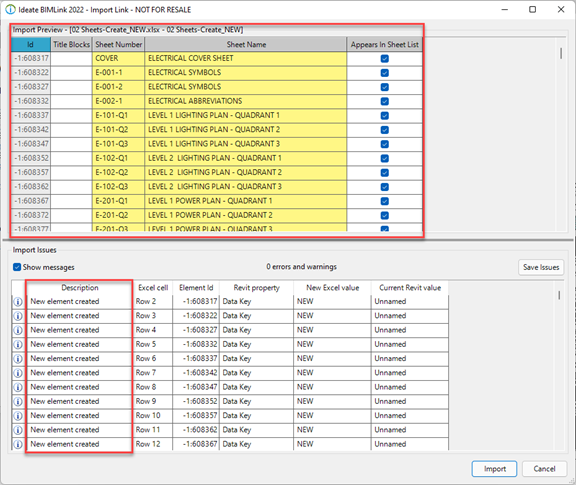Screen dimensions: 576x485
Task: Click the info icon for Row 8 issue
Action: click(18, 387)
